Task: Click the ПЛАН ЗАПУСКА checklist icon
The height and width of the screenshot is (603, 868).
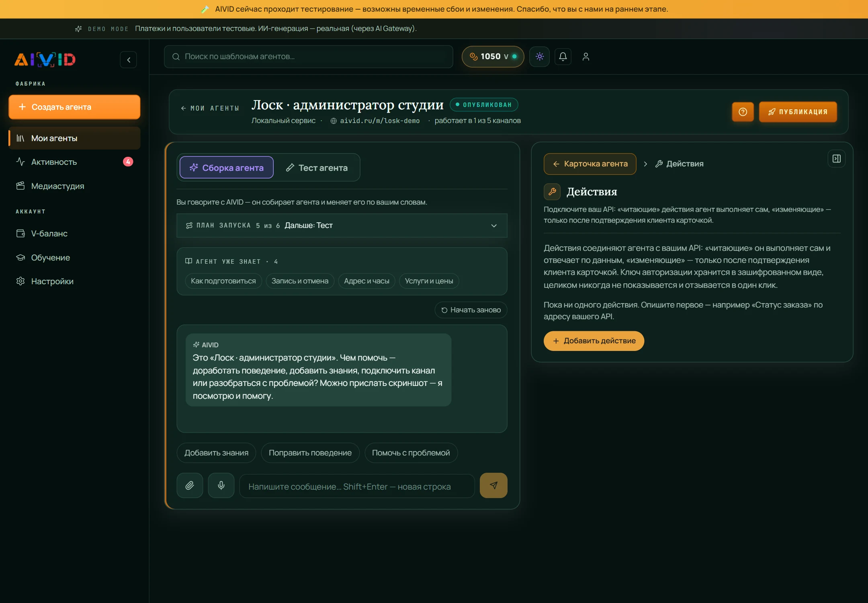Action: 189,226
